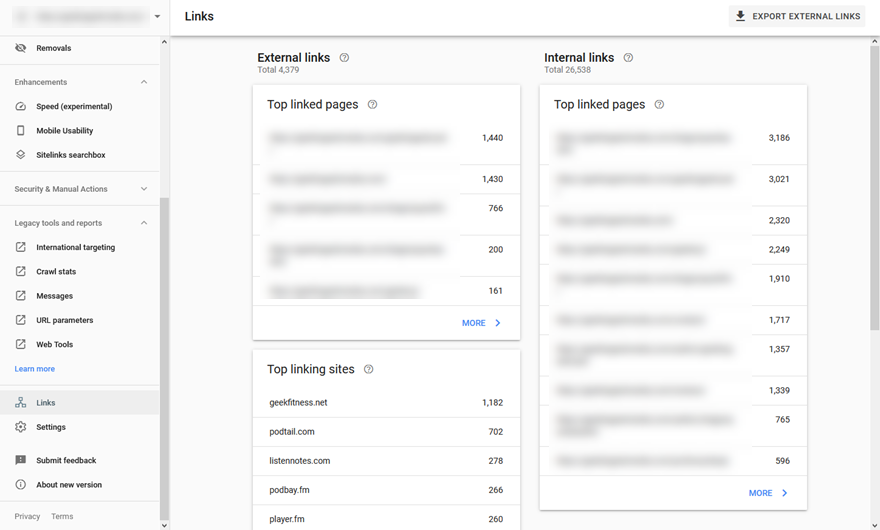Click help icon next to External links
Screen dimensions: 880x530
pos(345,57)
